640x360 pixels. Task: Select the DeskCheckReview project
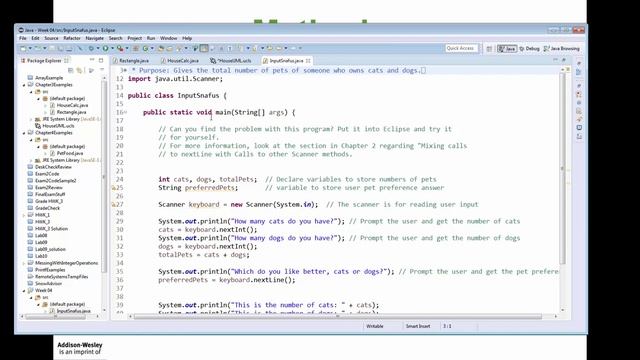53,167
